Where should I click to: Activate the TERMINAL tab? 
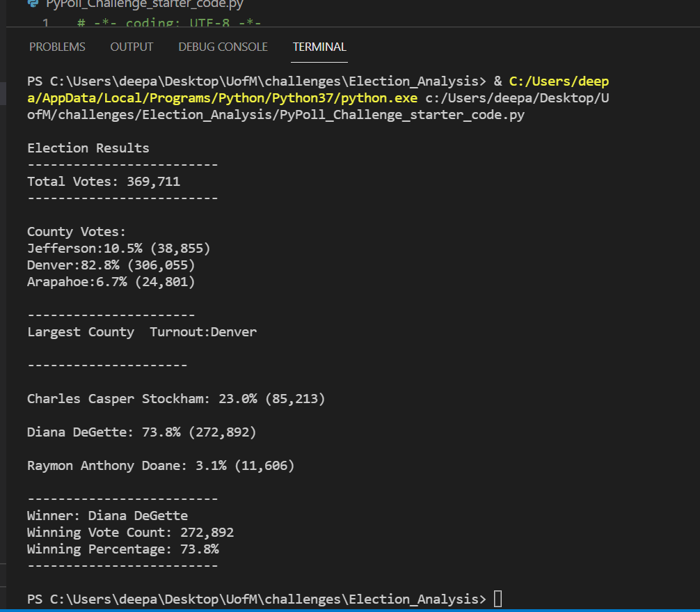coord(319,47)
